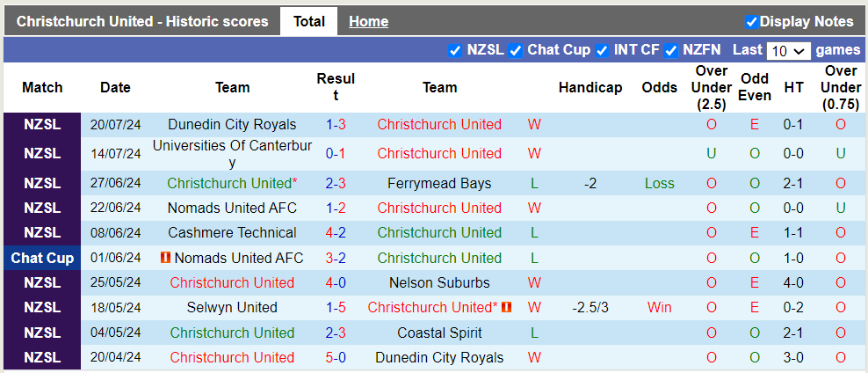This screenshot has width=868, height=373.
Task: Open Nelson Suburbs team link
Action: point(439,282)
